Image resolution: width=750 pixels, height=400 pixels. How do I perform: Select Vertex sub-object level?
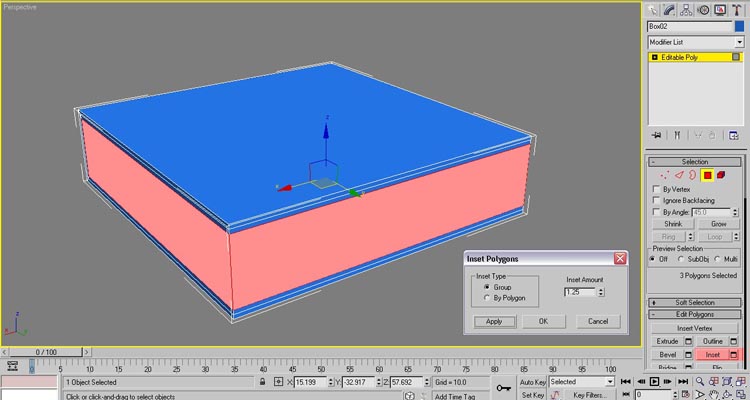(x=663, y=175)
